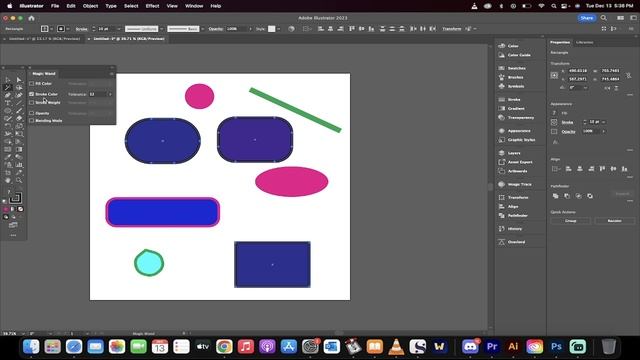
Task: Open Photoshop from the Dock
Action: click(x=556, y=347)
